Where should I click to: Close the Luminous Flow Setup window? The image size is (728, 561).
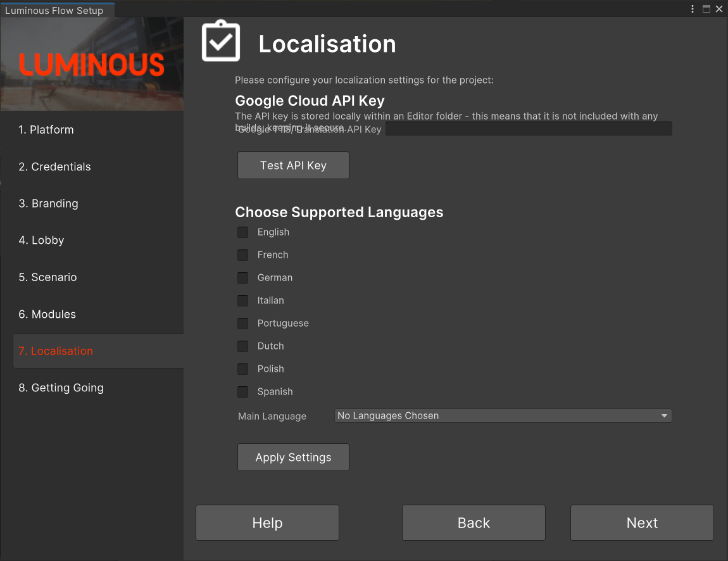point(719,9)
